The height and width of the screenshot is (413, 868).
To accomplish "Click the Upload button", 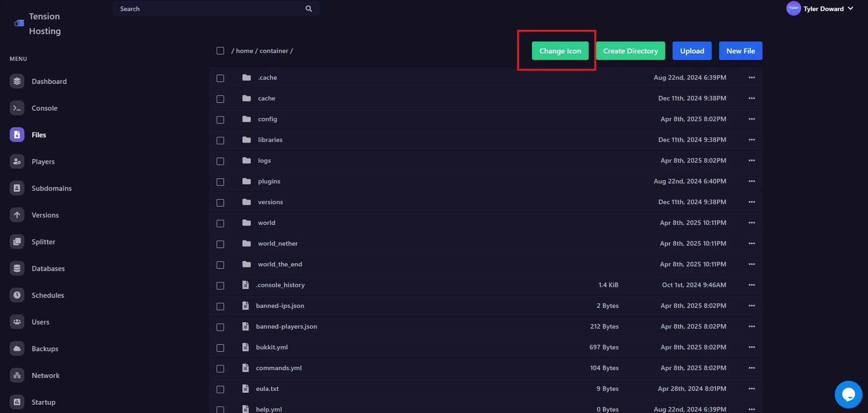I will (692, 51).
